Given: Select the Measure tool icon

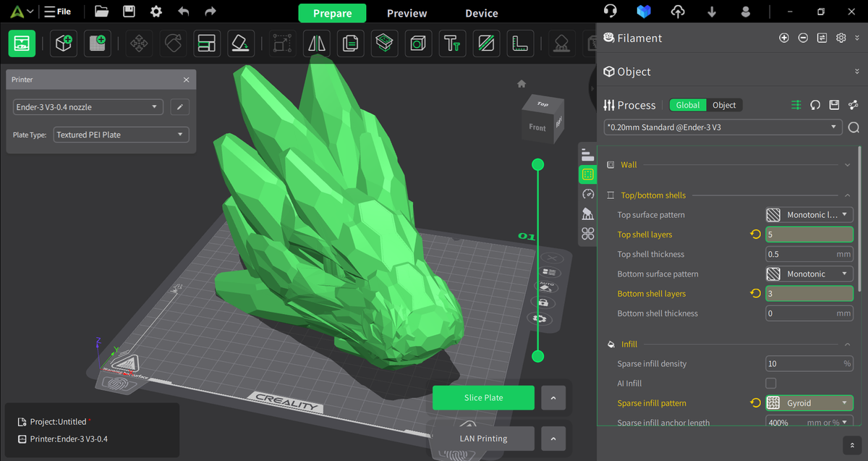Looking at the screenshot, I should tap(519, 43).
